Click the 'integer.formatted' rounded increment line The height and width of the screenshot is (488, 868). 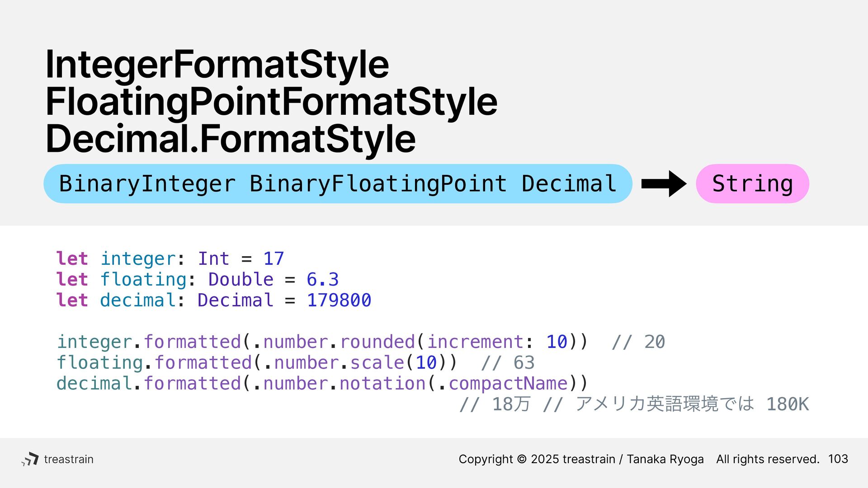pos(361,342)
